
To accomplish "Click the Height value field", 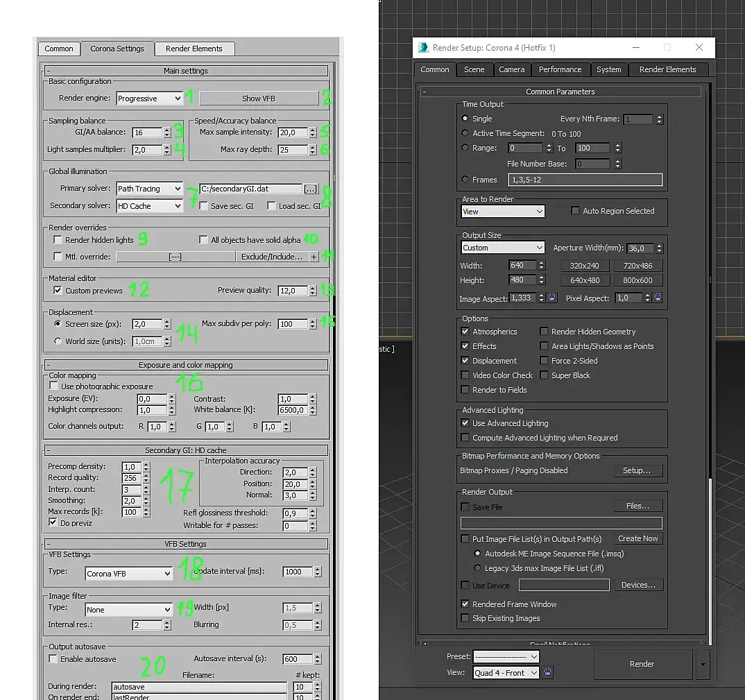I will [522, 280].
